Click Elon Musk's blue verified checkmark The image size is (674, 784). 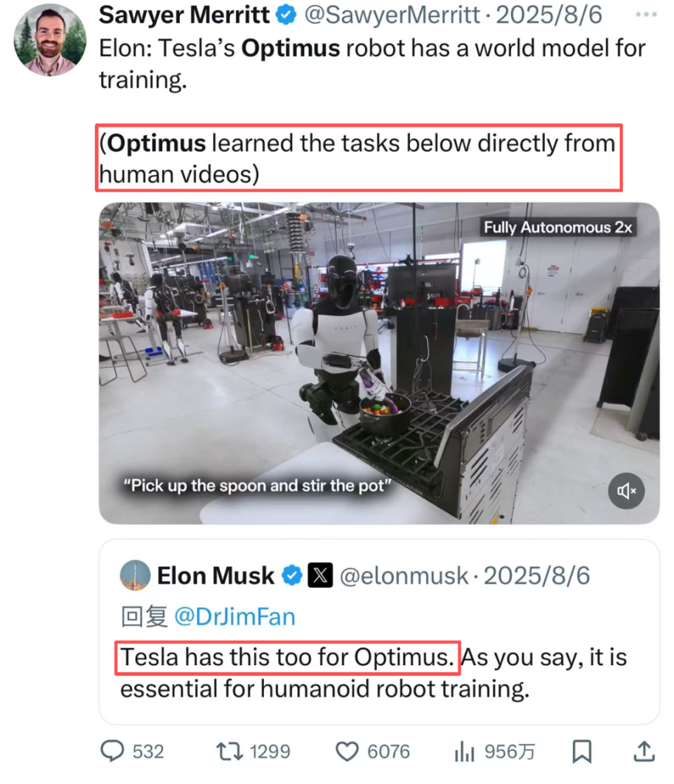pyautogui.click(x=292, y=575)
